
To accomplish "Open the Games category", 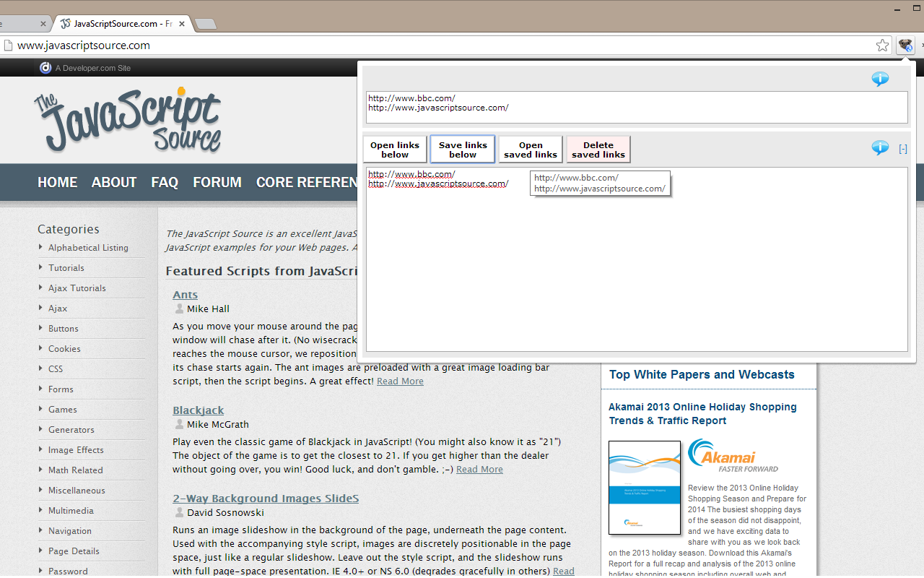I will [63, 410].
